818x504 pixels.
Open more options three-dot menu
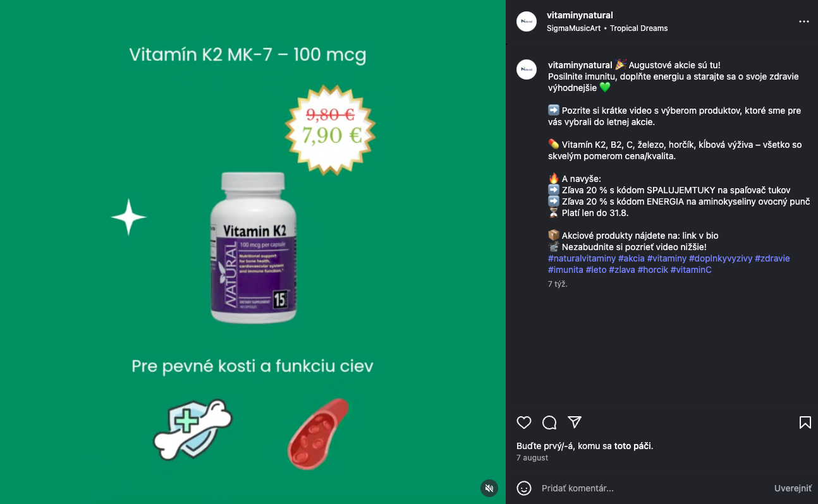click(x=804, y=21)
